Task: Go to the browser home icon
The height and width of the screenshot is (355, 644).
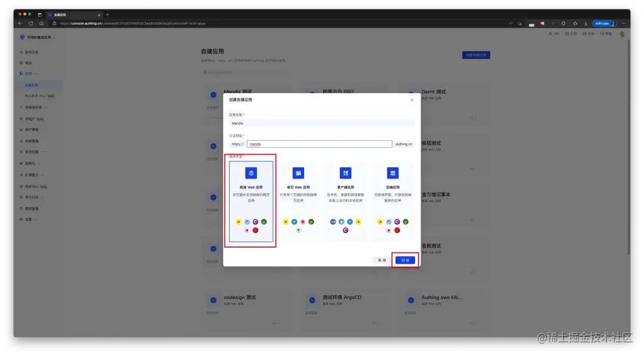Action: (42, 23)
